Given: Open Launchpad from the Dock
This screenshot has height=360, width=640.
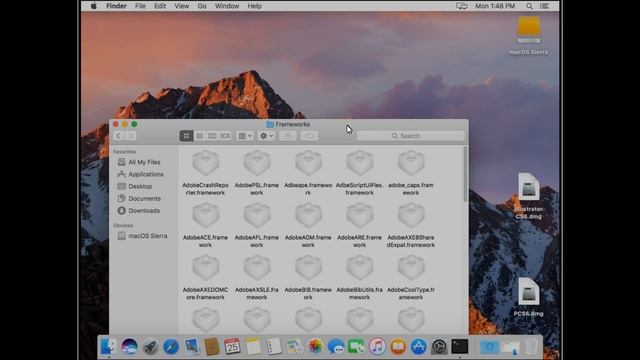Looking at the screenshot, I should click(150, 347).
